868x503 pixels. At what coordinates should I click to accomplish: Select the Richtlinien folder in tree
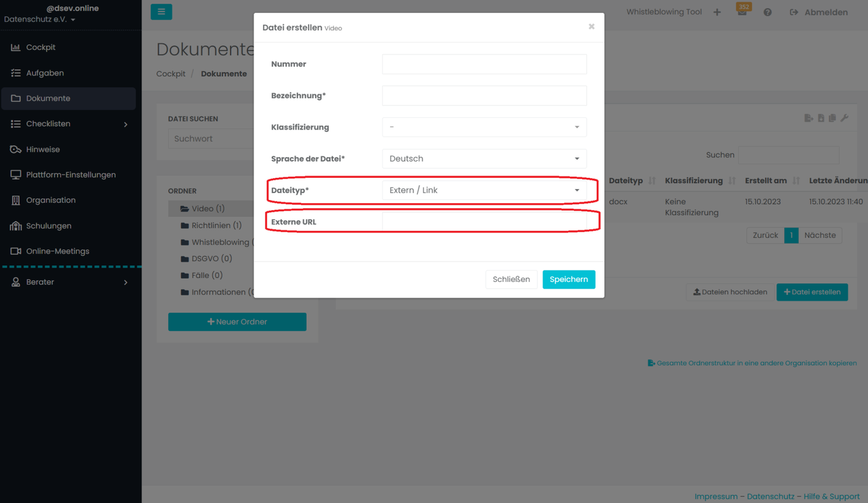point(216,225)
